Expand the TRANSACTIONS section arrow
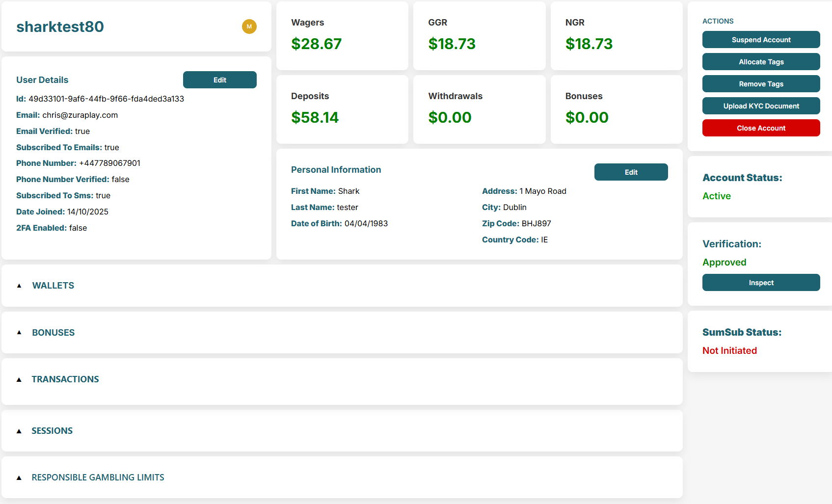This screenshot has width=832, height=504. (19, 379)
